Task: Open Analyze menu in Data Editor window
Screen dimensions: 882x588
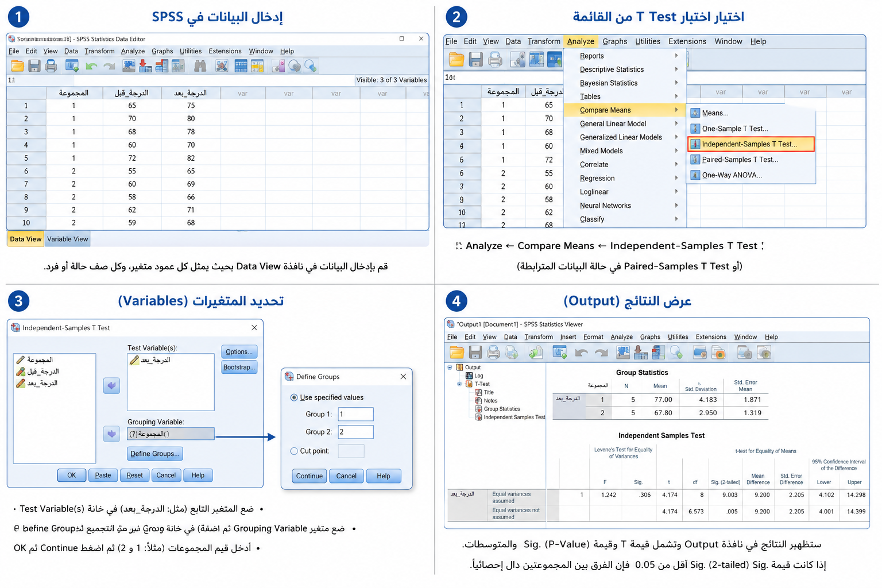Action: pos(133,51)
